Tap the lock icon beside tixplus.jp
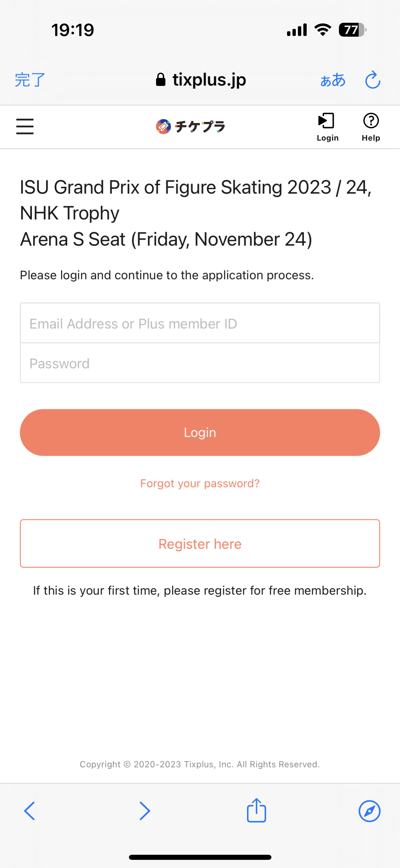This screenshot has height=868, width=400. point(160,80)
